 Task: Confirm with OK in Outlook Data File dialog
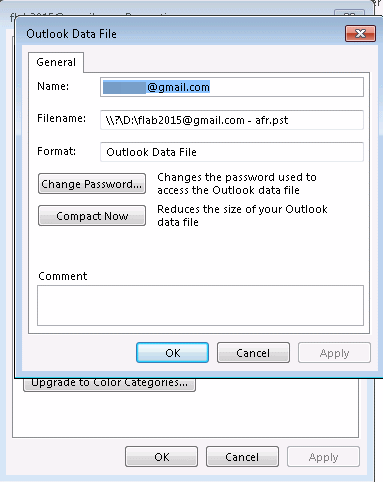(172, 353)
